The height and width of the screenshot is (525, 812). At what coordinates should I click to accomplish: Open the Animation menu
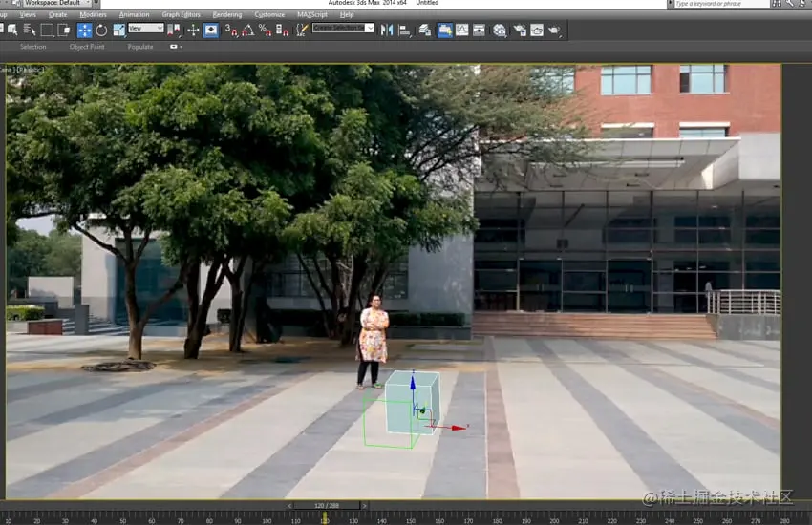coord(134,14)
